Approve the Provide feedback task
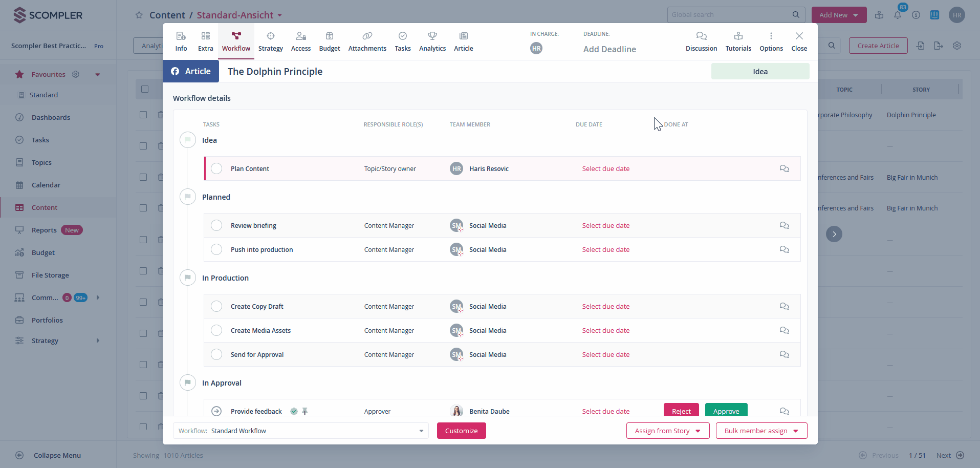This screenshot has height=468, width=980. click(726, 411)
